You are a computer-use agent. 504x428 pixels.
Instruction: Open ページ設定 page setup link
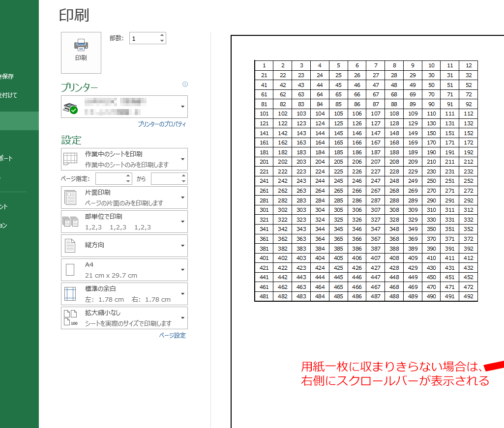point(172,336)
